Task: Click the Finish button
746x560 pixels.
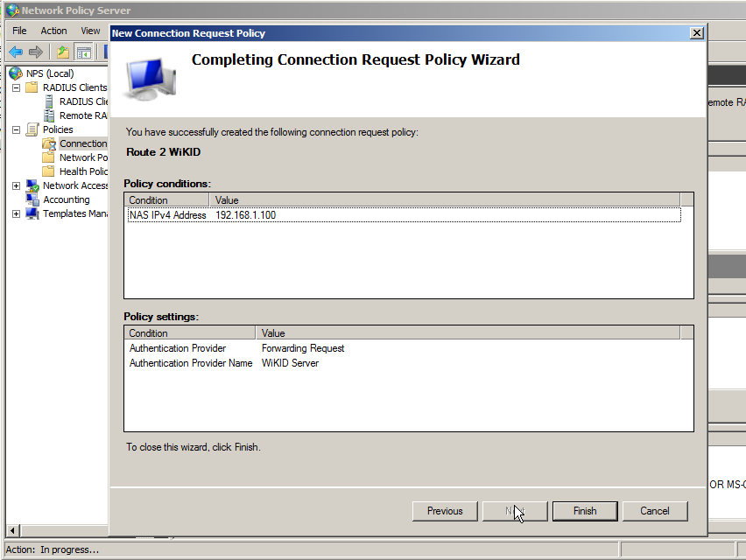Action: [x=585, y=511]
